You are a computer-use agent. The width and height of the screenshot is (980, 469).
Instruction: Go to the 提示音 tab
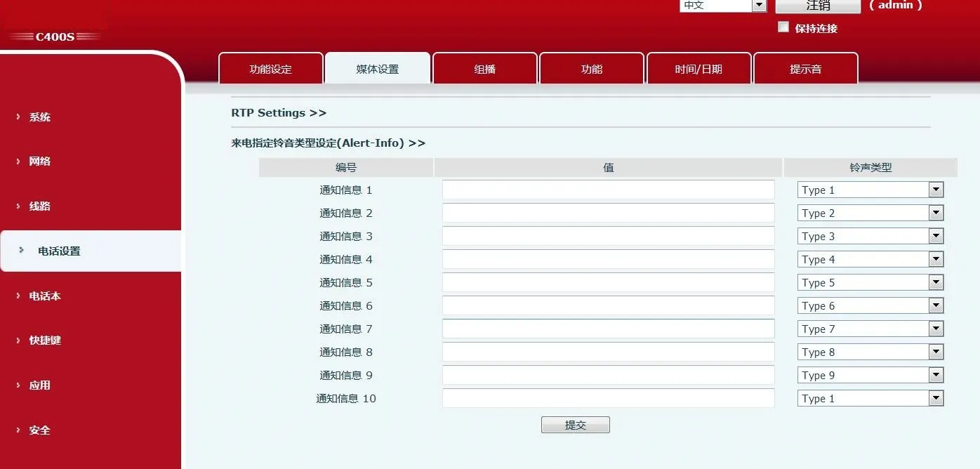coord(805,69)
